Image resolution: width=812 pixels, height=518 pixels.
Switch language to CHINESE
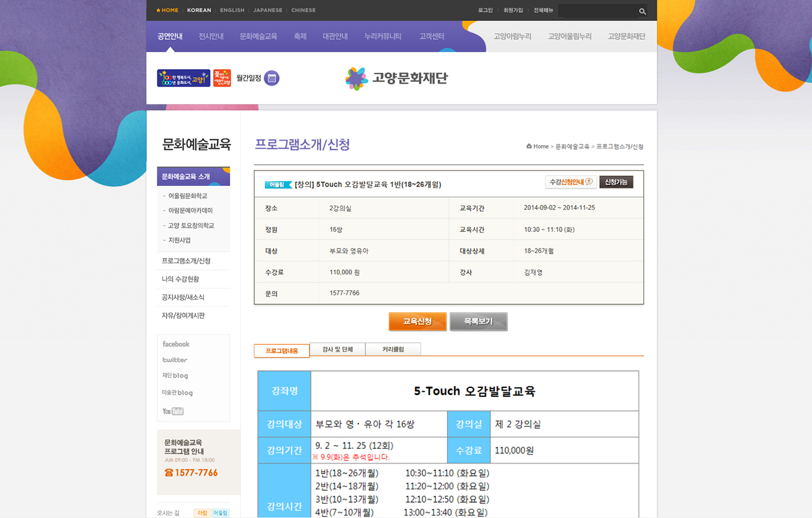tap(303, 10)
